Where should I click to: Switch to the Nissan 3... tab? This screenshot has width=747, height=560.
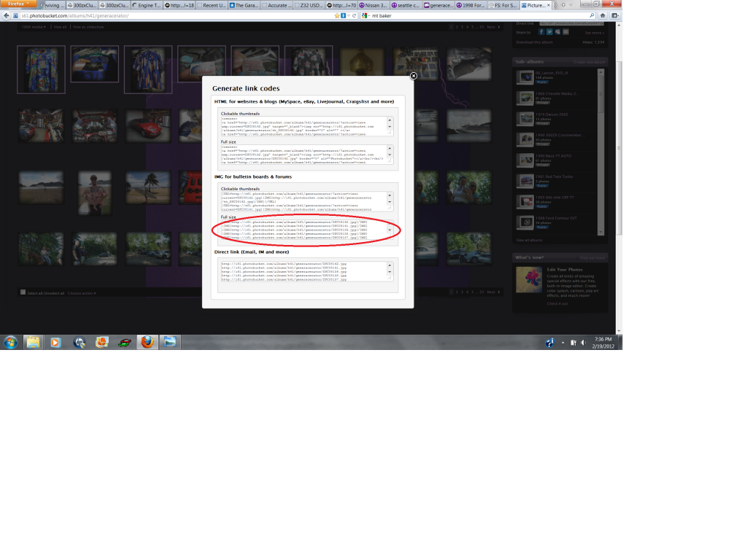point(373,5)
